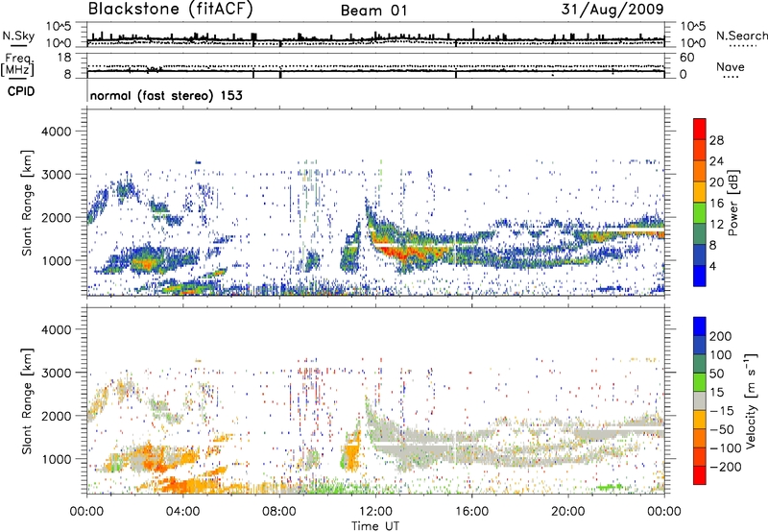768x532 pixels.
Task: Pick the blue Velocity segment above 200
Action: point(700,326)
